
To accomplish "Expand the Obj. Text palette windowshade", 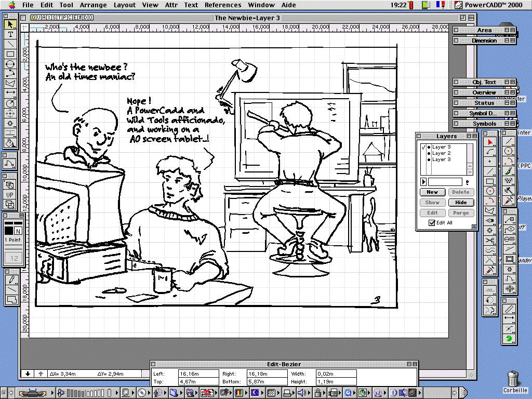I will [513, 82].
